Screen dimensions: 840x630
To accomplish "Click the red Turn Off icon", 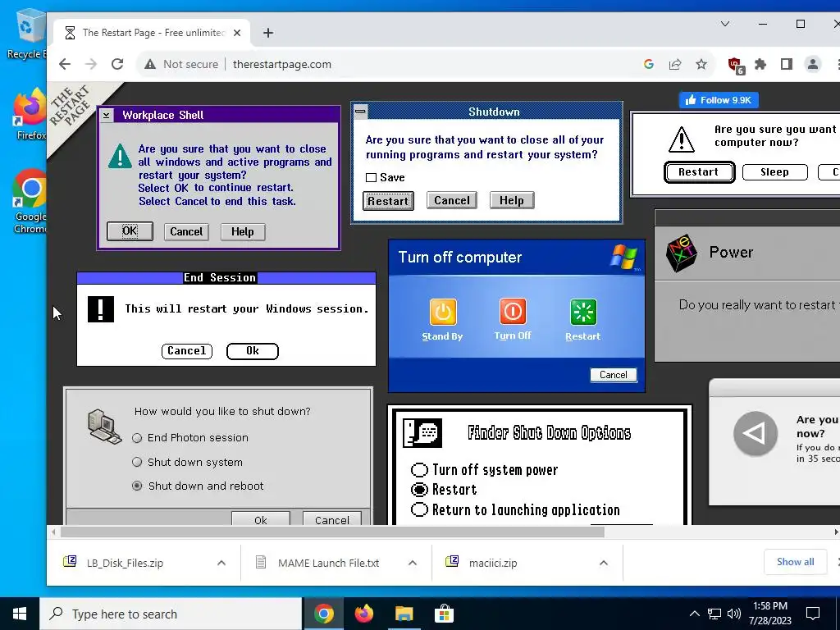I will pyautogui.click(x=513, y=311).
